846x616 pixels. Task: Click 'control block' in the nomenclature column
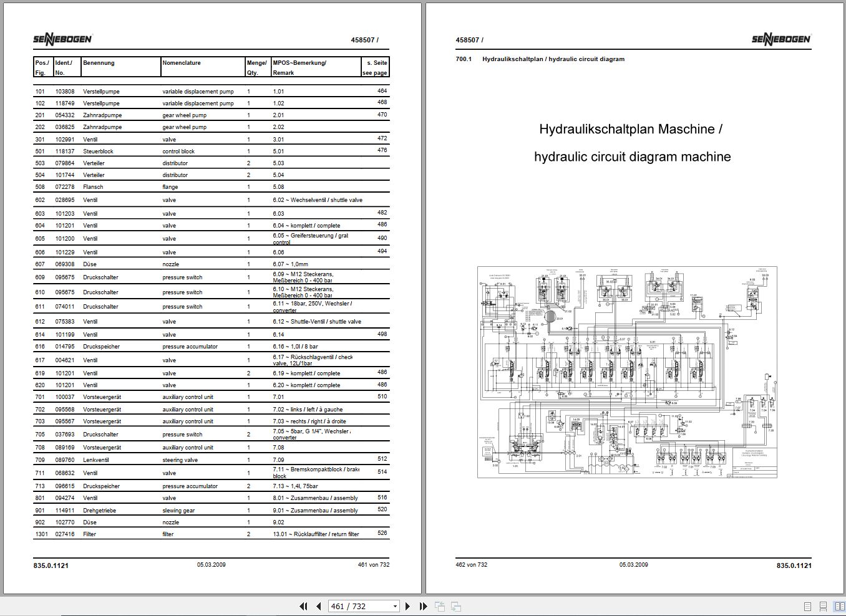click(178, 152)
